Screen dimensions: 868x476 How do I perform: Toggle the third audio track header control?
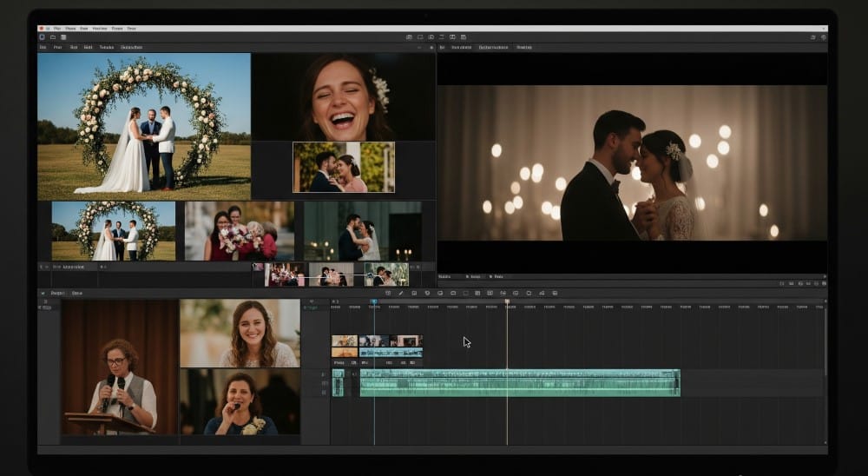324,393
